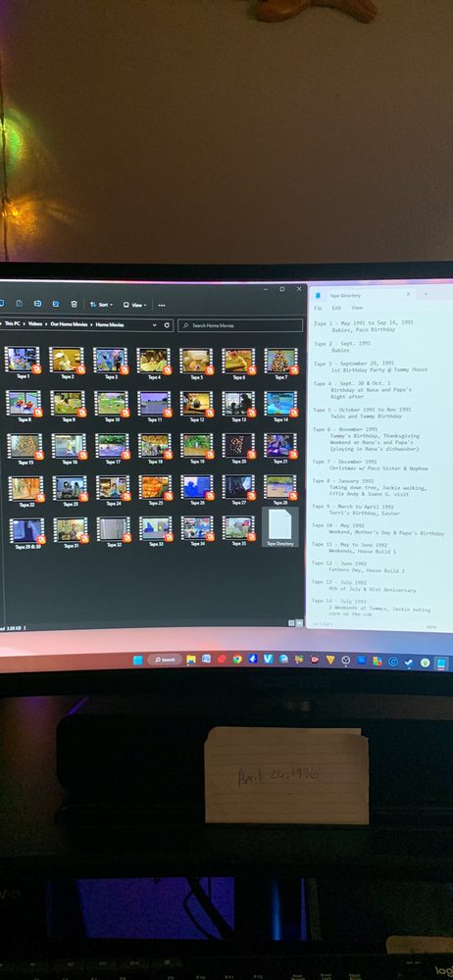Select the Tape Directory text file

point(280,527)
